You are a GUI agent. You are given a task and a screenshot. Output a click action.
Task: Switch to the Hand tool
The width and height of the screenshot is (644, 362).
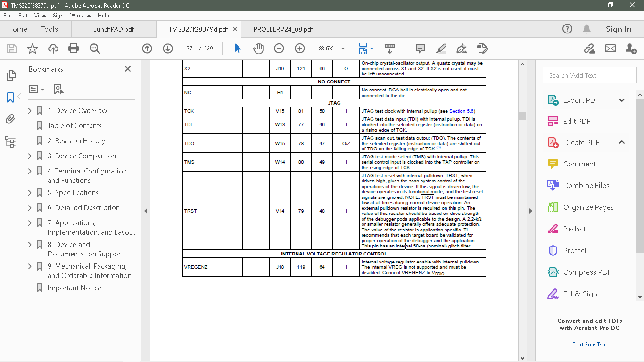(x=258, y=49)
